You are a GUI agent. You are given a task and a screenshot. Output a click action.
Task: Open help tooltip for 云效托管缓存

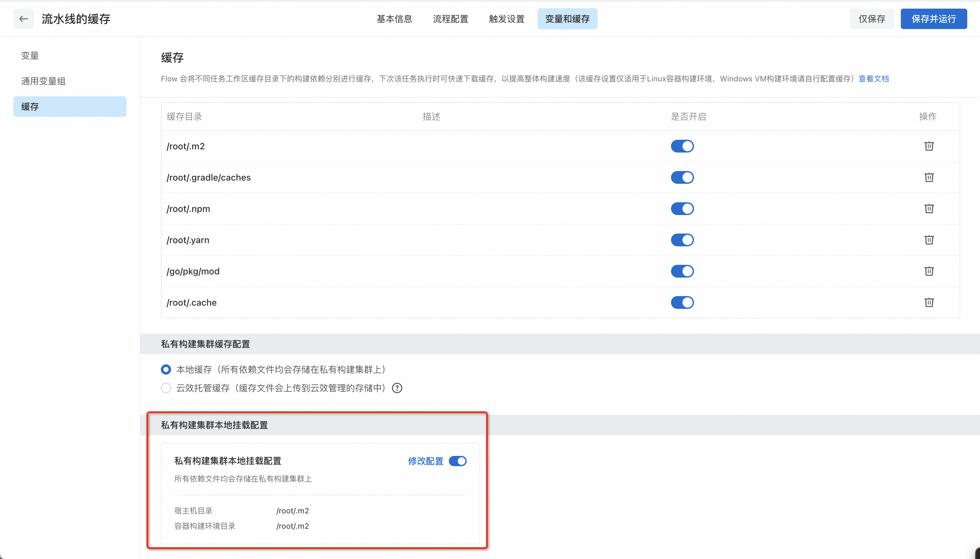tap(397, 388)
